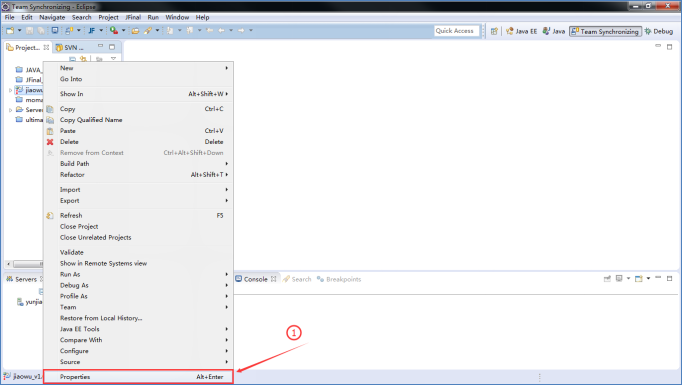Open the Project Explorer view menu arrow
Image resolution: width=683 pixels, height=385 pixels.
pyautogui.click(x=113, y=58)
